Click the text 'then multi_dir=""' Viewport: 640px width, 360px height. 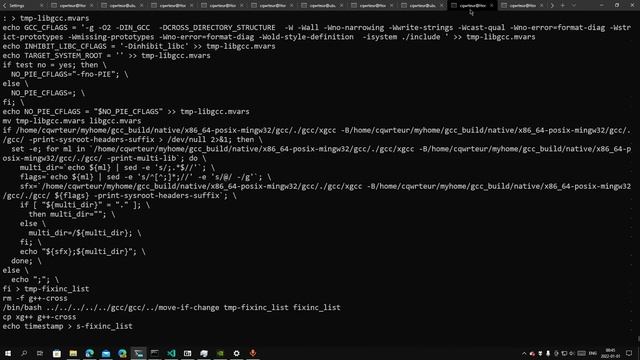(67, 214)
